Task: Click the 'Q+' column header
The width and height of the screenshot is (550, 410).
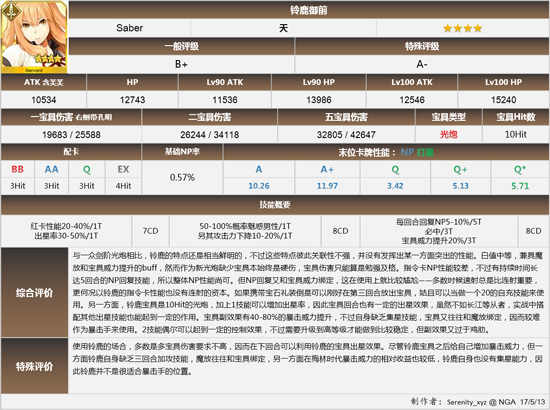Action: tap(460, 169)
